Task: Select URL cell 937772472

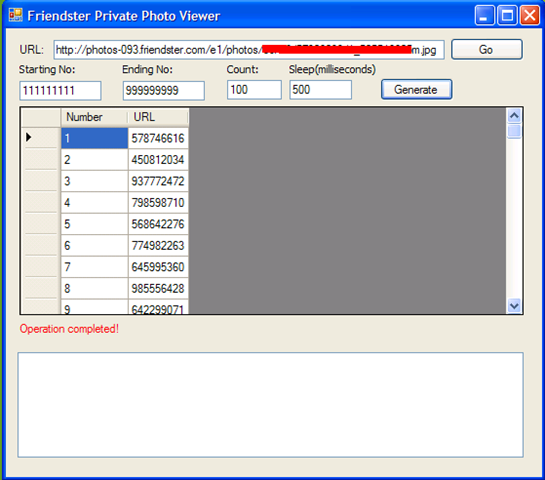Action: 158,181
